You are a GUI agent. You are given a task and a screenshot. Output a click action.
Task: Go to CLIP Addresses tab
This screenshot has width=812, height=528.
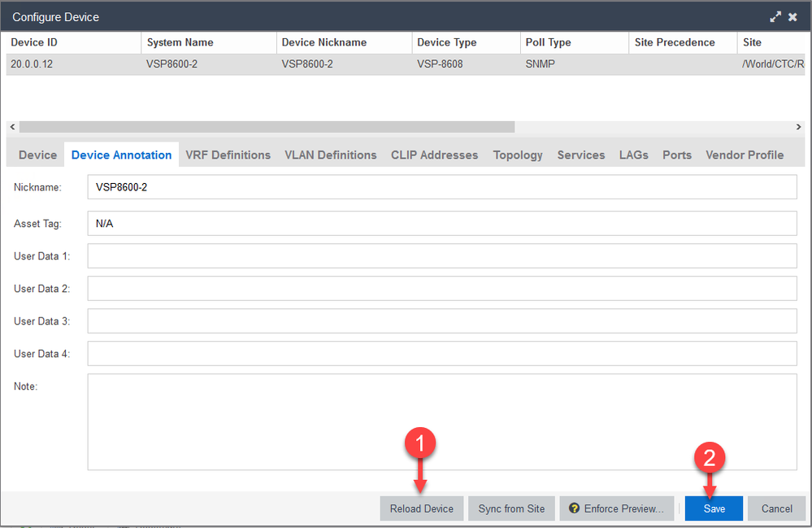coord(434,155)
